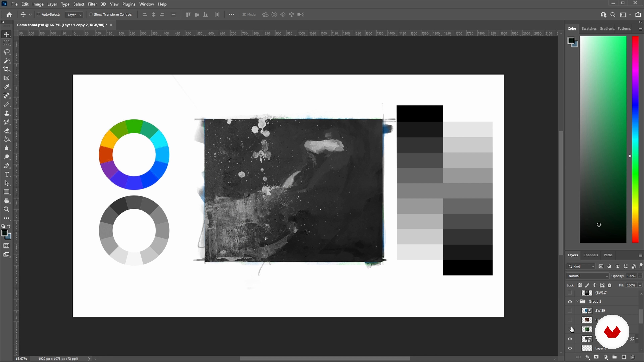Image resolution: width=644 pixels, height=362 pixels.
Task: Switch to the Channels tab
Action: tap(591, 255)
